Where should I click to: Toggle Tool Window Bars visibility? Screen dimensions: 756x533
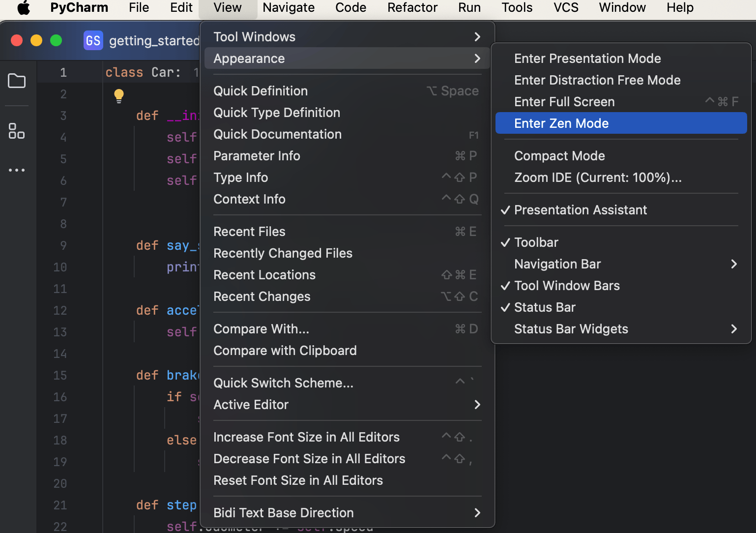point(566,286)
